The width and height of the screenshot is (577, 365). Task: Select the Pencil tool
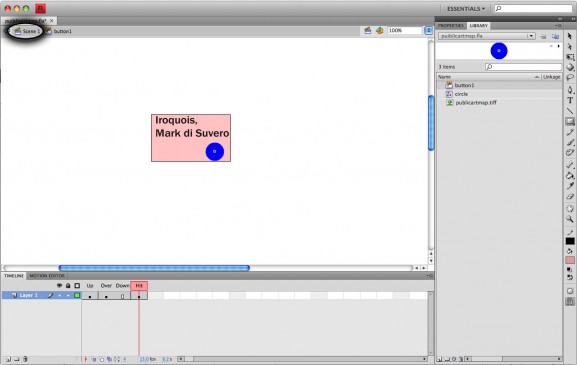coord(570,132)
